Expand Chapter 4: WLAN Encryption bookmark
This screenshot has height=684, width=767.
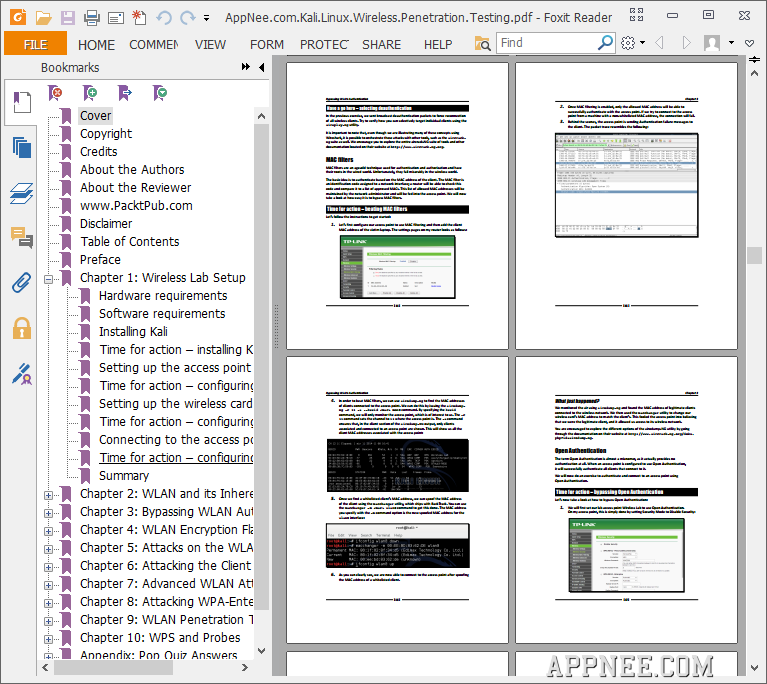pos(48,531)
